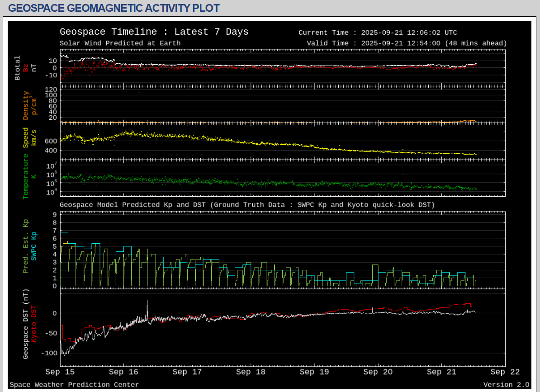Click the Space Weather Prediction Center credit
Viewport: 540px width, 392px height.
[74, 385]
